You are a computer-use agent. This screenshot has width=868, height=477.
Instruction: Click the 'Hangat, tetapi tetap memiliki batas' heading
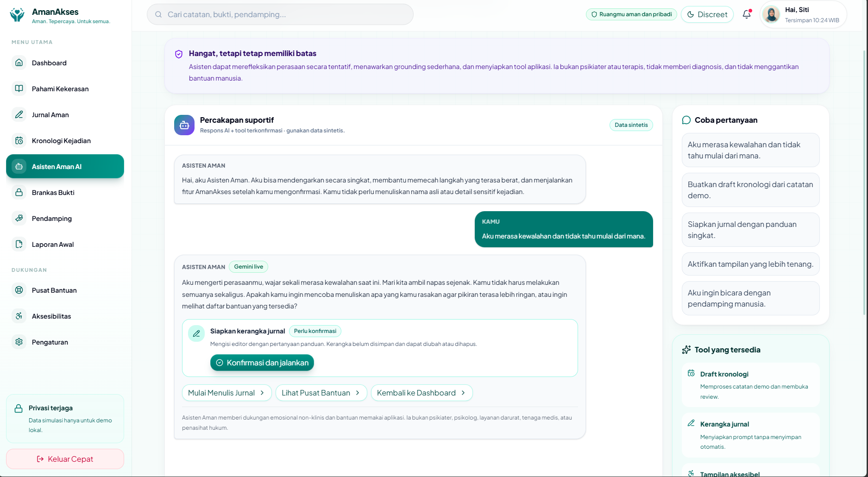coord(252,54)
